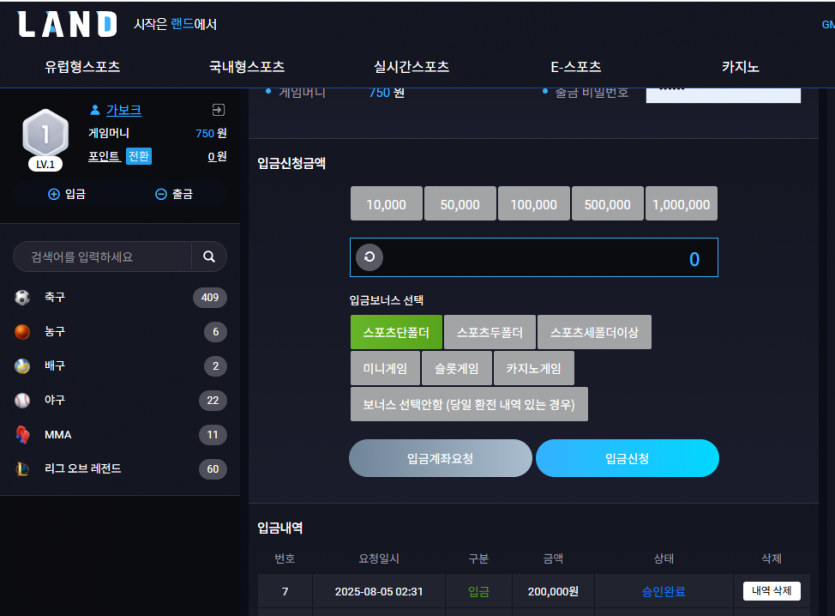Screen dimensions: 835x616
Task: Focus the sidebar search input field
Action: (x=102, y=257)
